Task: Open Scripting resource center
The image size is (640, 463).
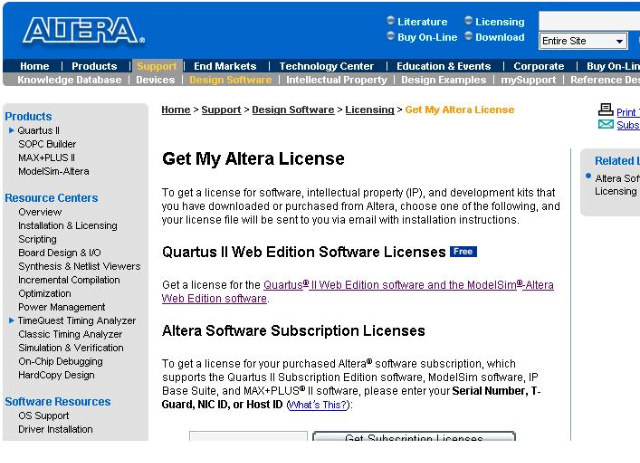Action: [38, 239]
